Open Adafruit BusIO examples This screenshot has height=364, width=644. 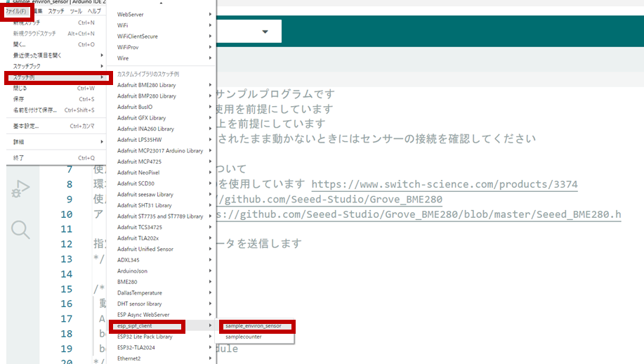pyautogui.click(x=162, y=107)
